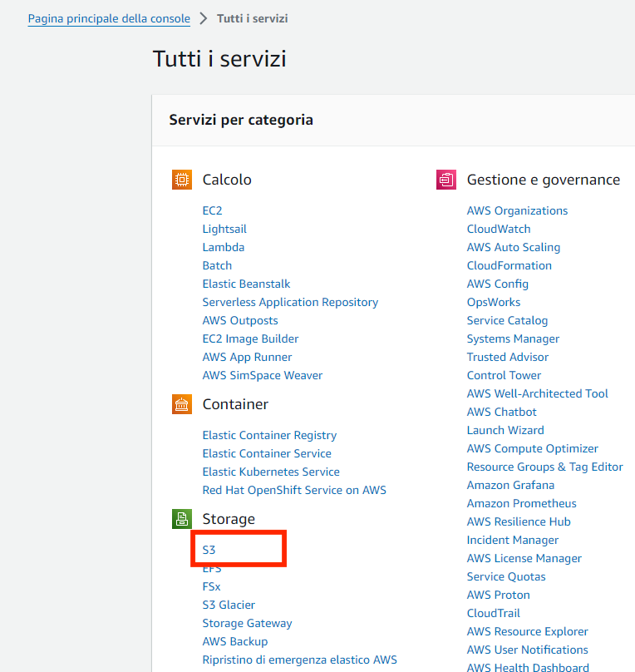Screen dimensions: 635x672
Task: Select Elastic Beanstalk
Action: click(246, 284)
